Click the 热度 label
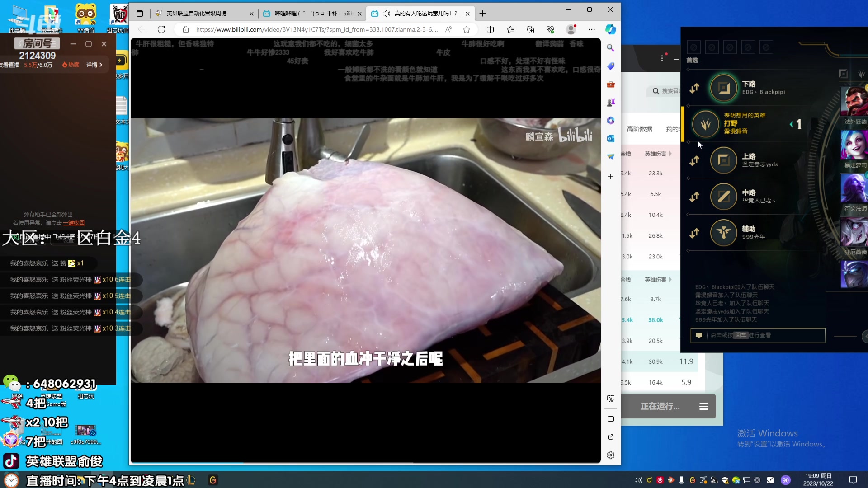 tap(71, 65)
